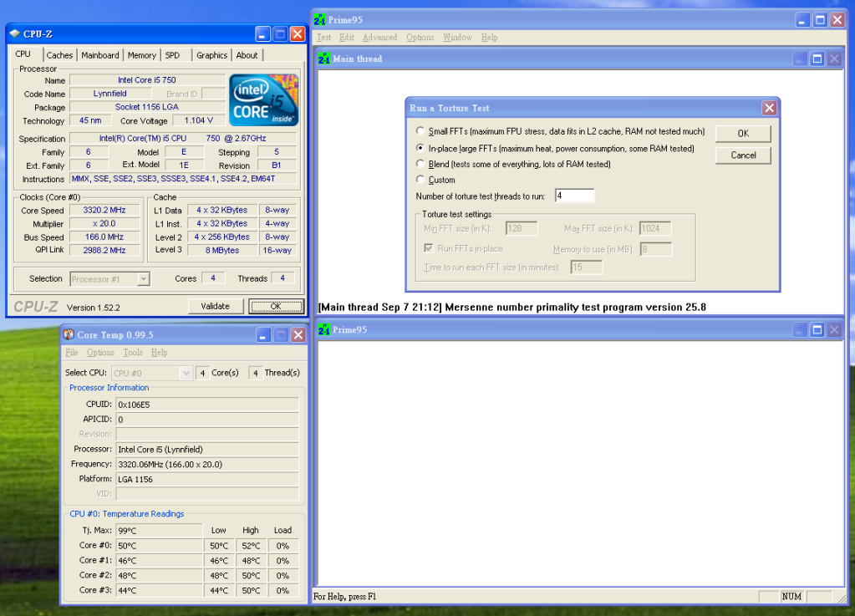
Task: Click the CPU-Z title bar icon
Action: tap(15, 33)
